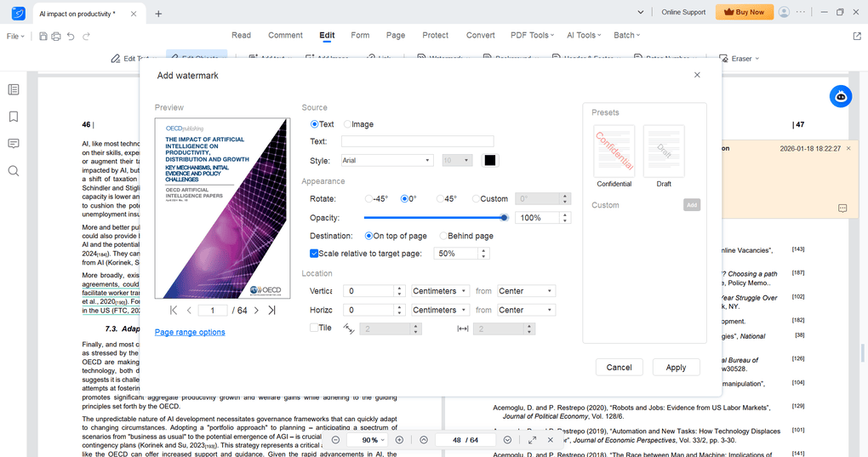The height and width of the screenshot is (457, 868).
Task: Click the Cancel button
Action: 619,368
